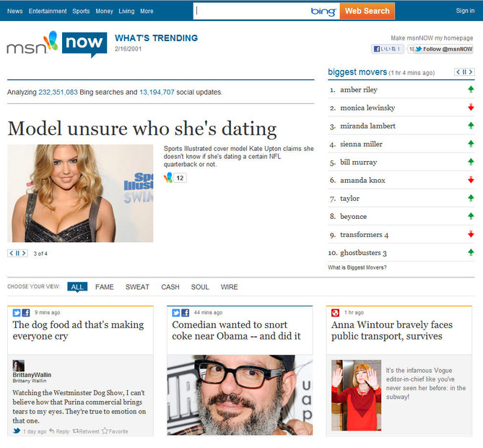Open the Sports menu
This screenshot has height=448, width=483.
click(81, 11)
